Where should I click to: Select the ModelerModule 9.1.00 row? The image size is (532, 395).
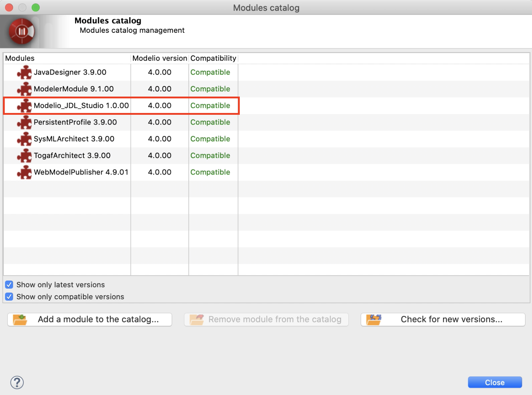coord(266,89)
